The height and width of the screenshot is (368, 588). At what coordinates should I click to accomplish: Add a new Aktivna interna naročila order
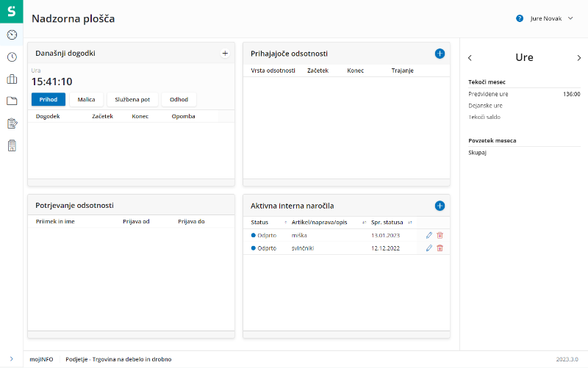(x=440, y=206)
